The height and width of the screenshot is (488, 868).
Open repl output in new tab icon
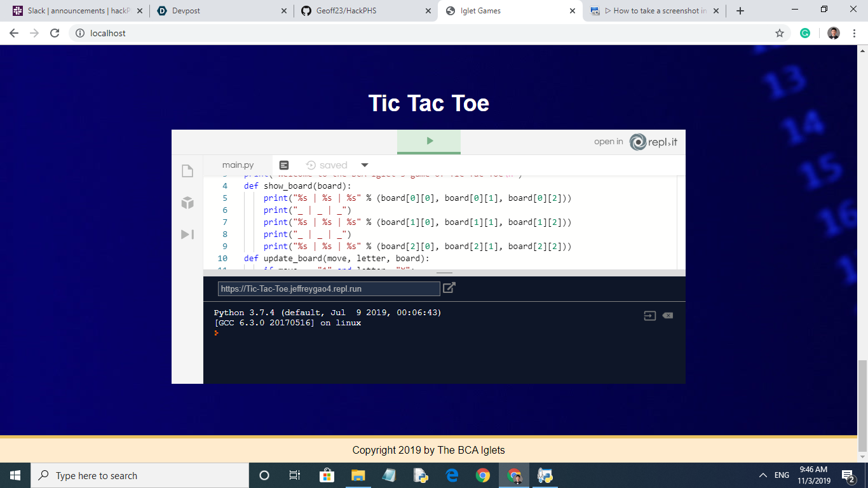(449, 288)
